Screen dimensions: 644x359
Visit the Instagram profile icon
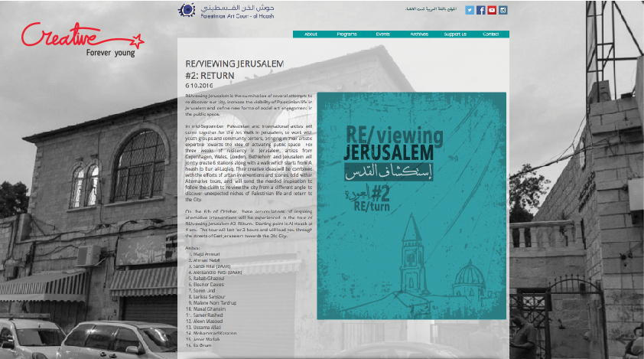[503, 10]
